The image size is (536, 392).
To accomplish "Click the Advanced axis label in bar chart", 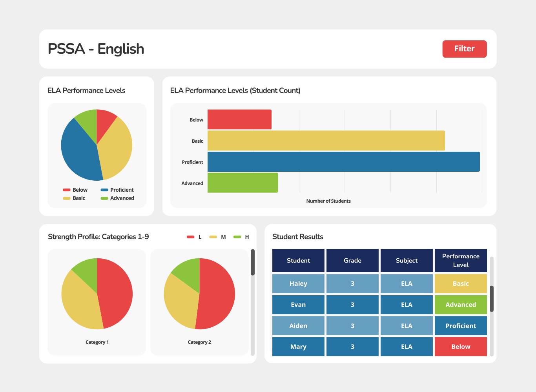I will click(x=192, y=183).
